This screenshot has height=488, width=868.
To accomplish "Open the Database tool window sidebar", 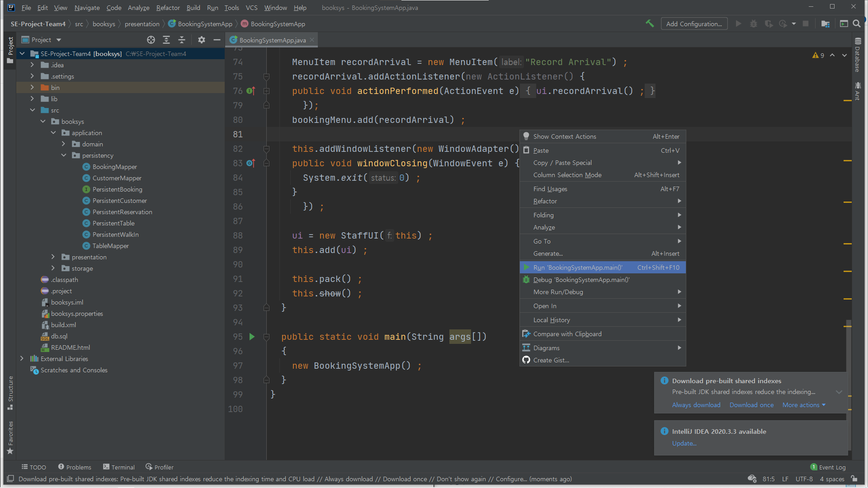I will tap(858, 55).
